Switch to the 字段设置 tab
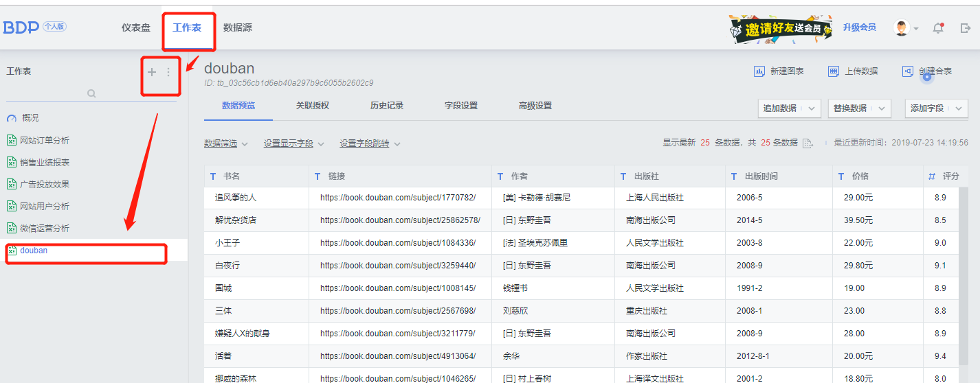This screenshot has height=383, width=980. [461, 106]
